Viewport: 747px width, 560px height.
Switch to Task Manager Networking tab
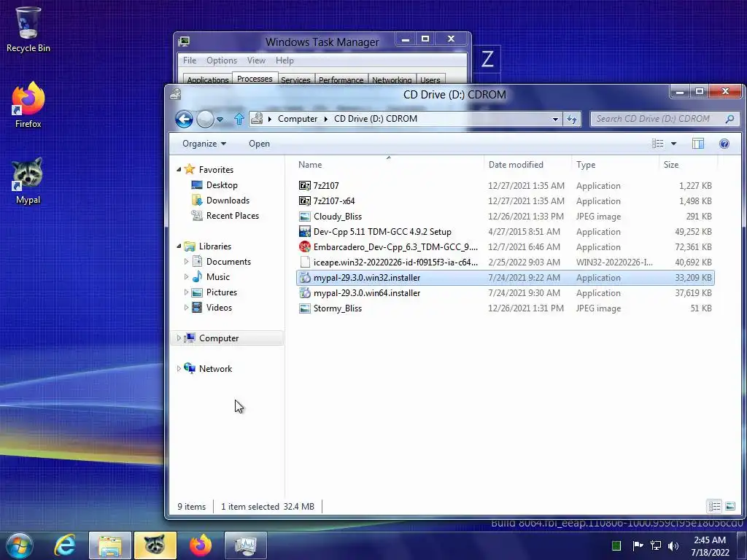coord(392,79)
